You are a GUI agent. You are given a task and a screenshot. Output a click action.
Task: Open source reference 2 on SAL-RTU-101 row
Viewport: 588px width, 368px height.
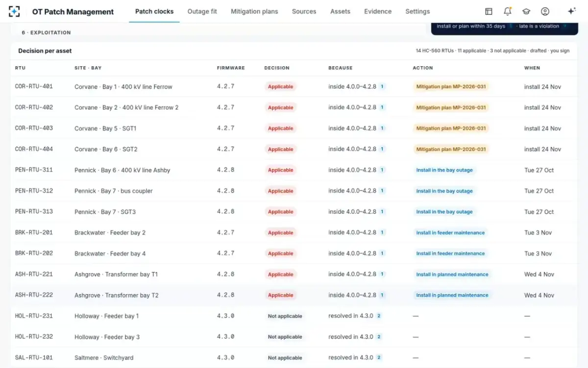coord(379,358)
